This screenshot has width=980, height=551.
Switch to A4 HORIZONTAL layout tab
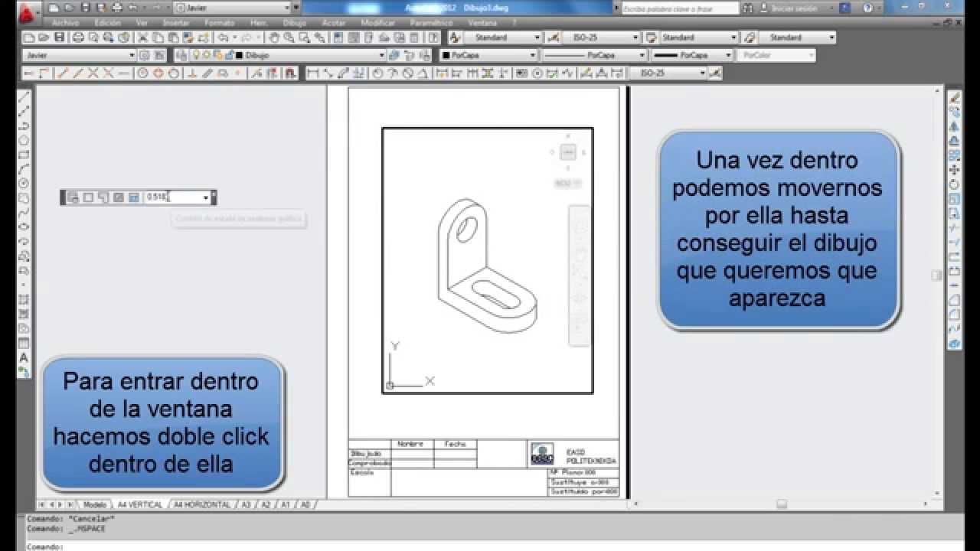click(202, 505)
